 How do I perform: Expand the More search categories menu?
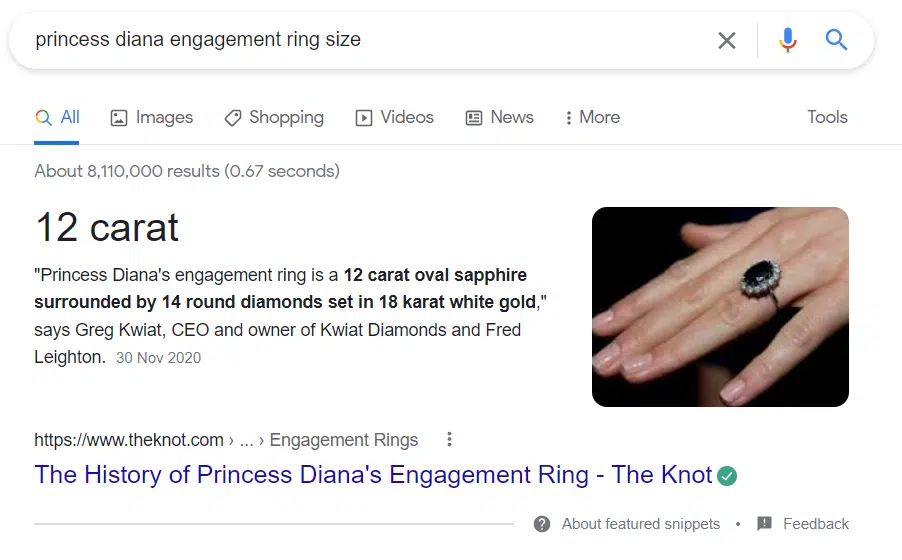592,118
